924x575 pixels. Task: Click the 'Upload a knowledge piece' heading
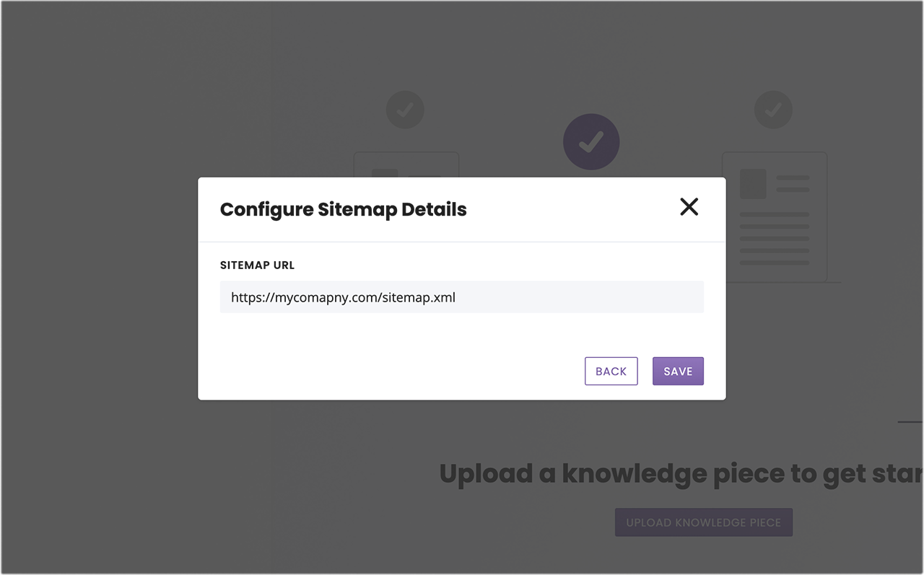681,474
